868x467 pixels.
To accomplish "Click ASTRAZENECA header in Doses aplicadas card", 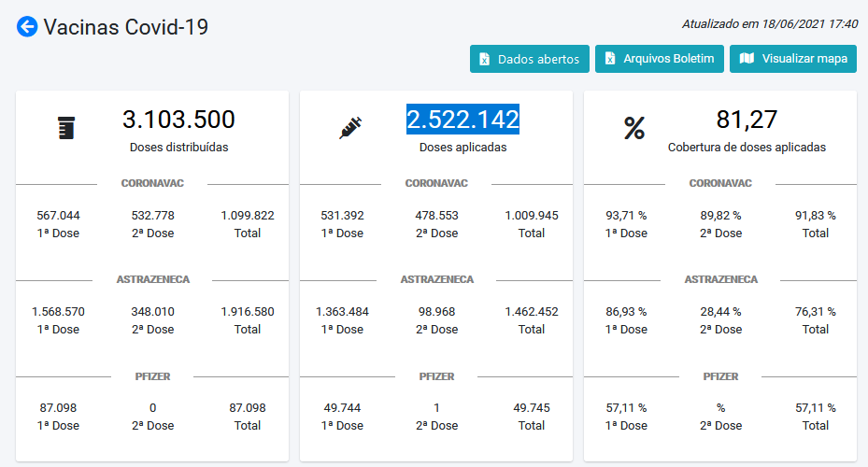I will pos(436,279).
